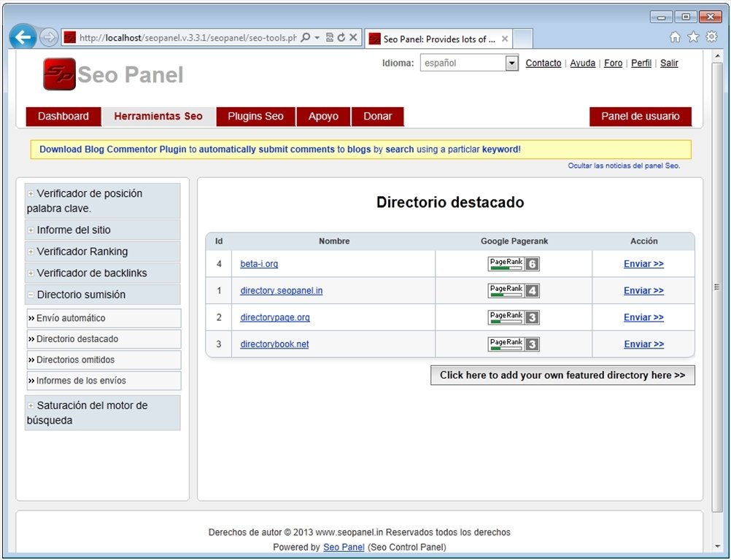
Task: Click Ocultar las noticias del panel Seo
Action: pos(624,166)
